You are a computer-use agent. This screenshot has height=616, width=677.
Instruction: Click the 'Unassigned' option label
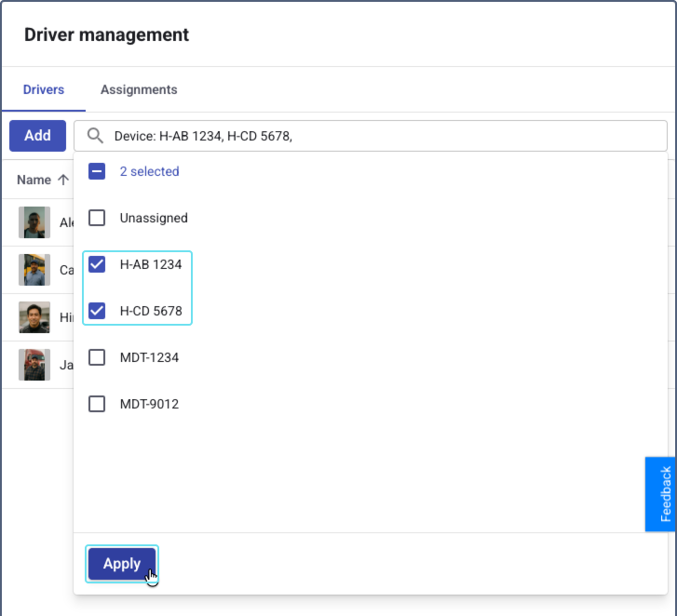154,219
